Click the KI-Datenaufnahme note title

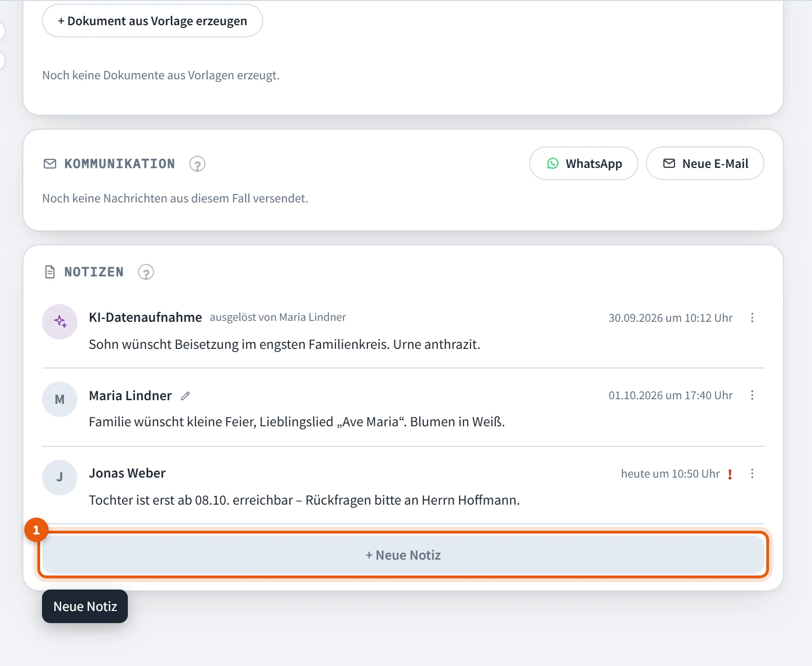click(146, 317)
